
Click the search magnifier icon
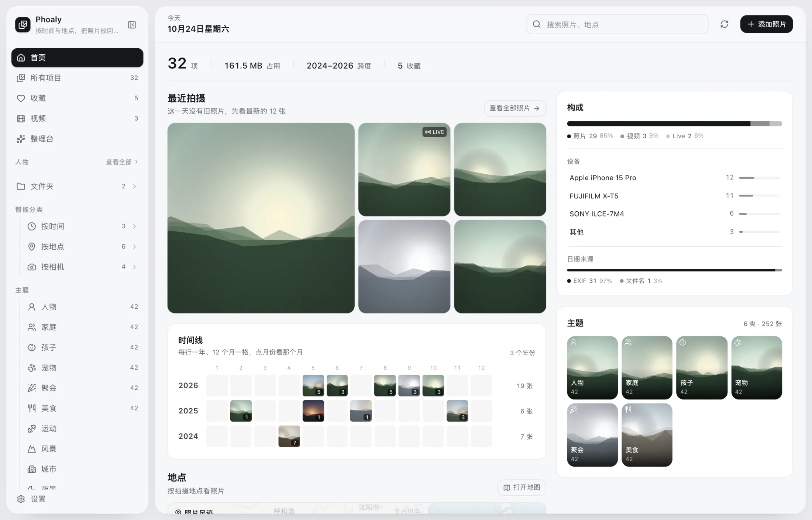coord(537,24)
